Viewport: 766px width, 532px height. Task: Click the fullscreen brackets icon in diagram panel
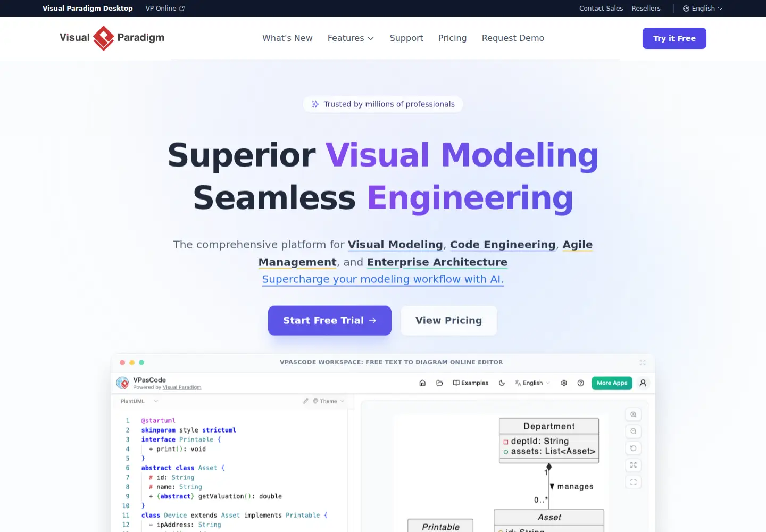click(633, 483)
